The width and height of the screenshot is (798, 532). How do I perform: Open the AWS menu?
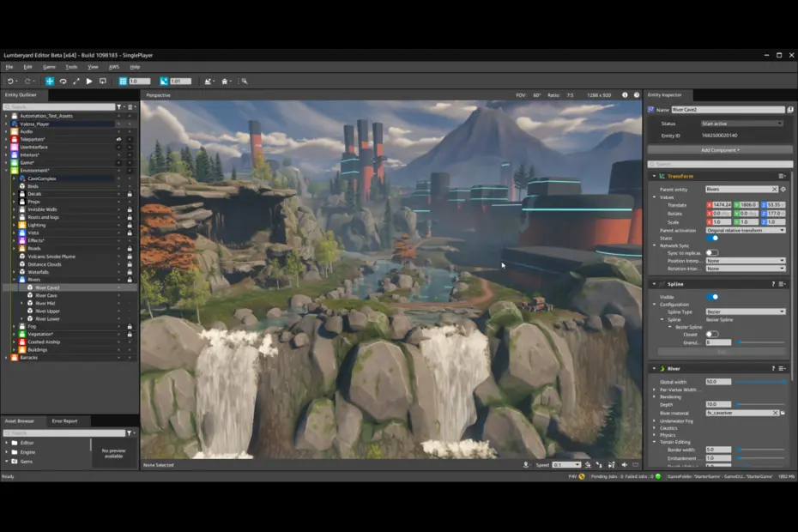tap(113, 67)
